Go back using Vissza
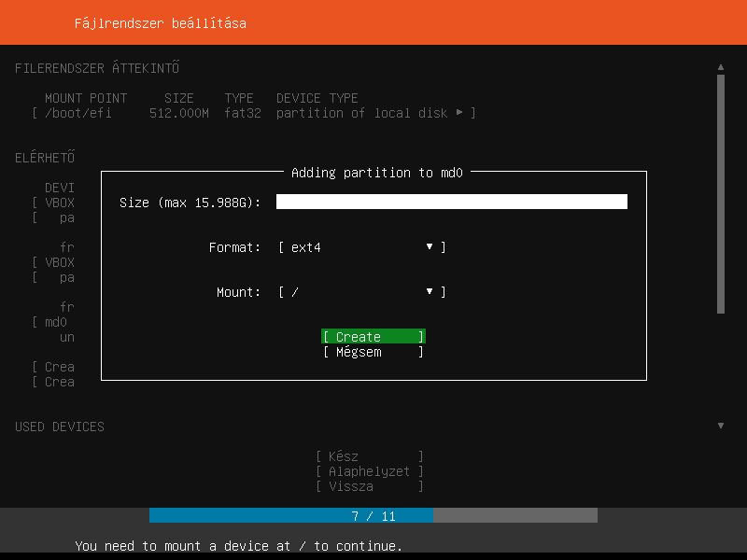The height and width of the screenshot is (560, 747). 370,486
